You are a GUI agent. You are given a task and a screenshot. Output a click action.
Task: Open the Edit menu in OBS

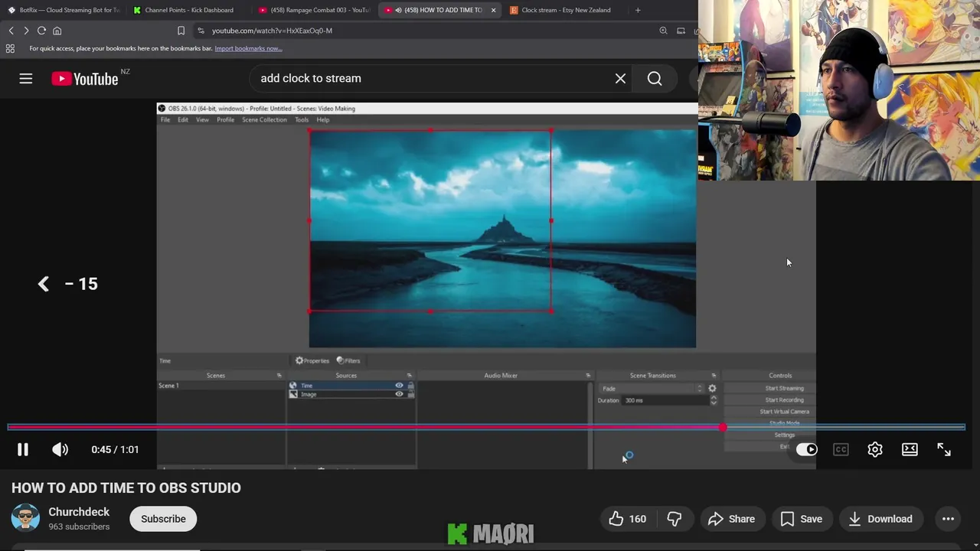coord(183,120)
